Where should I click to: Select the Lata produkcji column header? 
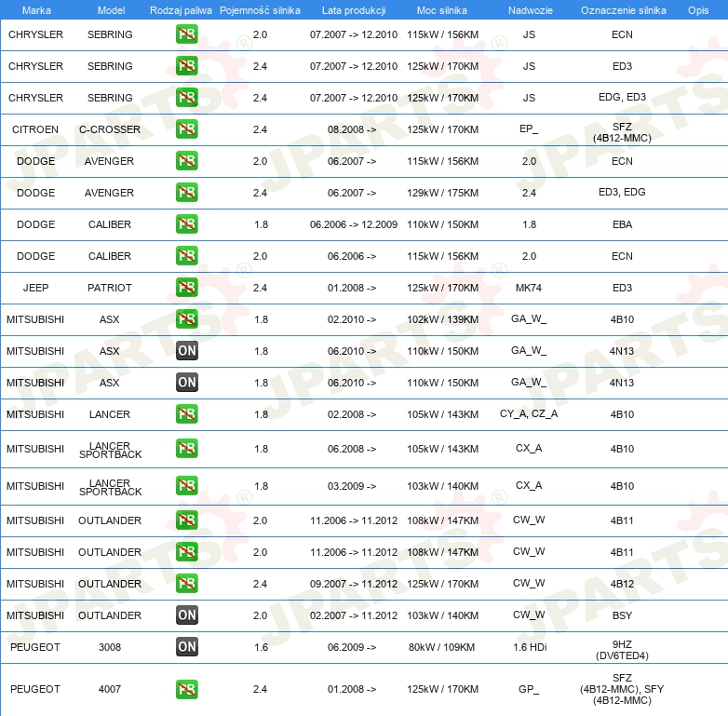point(354,10)
